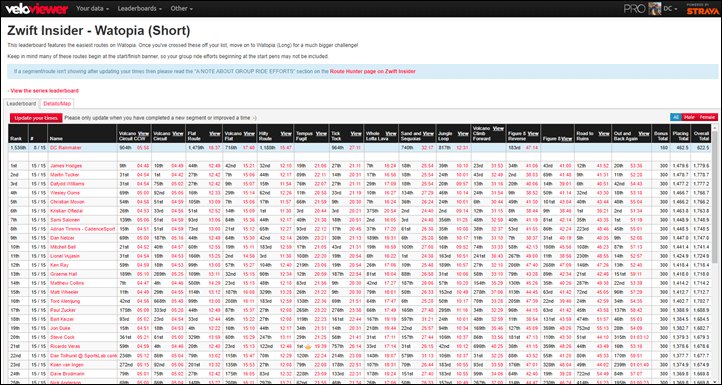Filter leaderboard to Male riders
This screenshot has height=385, width=722.
click(x=689, y=117)
